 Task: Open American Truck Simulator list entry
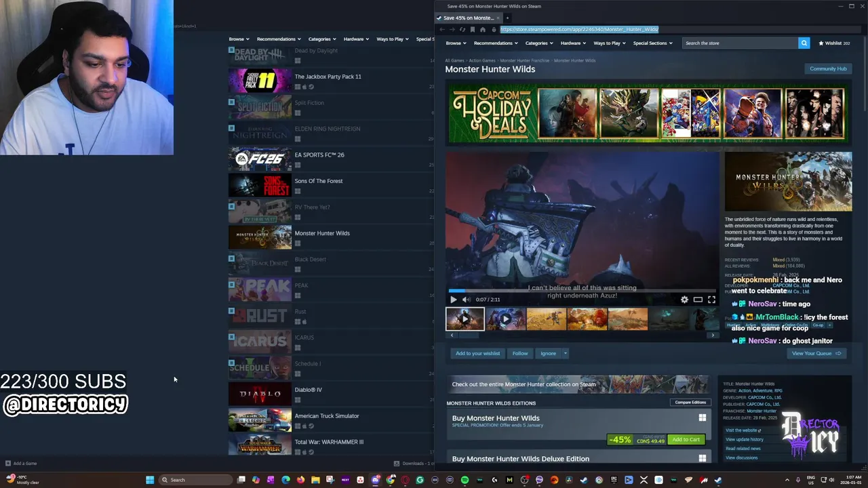point(331,420)
